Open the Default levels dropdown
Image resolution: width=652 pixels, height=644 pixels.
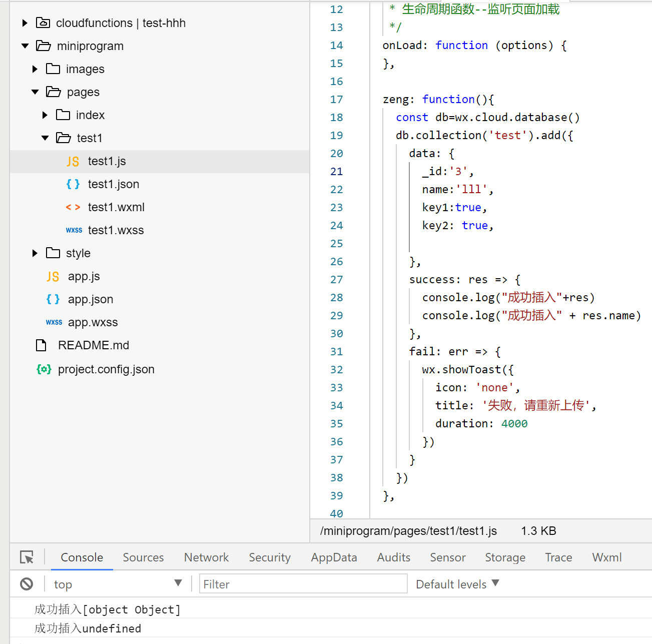point(457,584)
